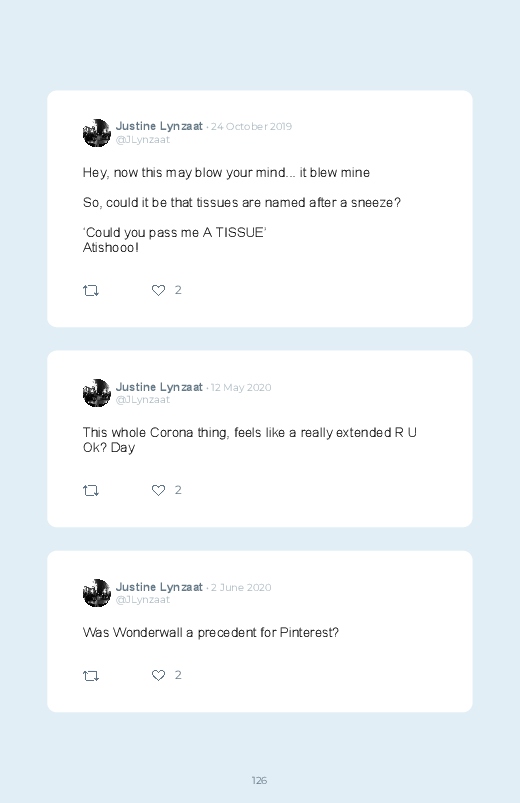Click like count on tissue tweet
This screenshot has height=803, width=520.
click(x=178, y=290)
